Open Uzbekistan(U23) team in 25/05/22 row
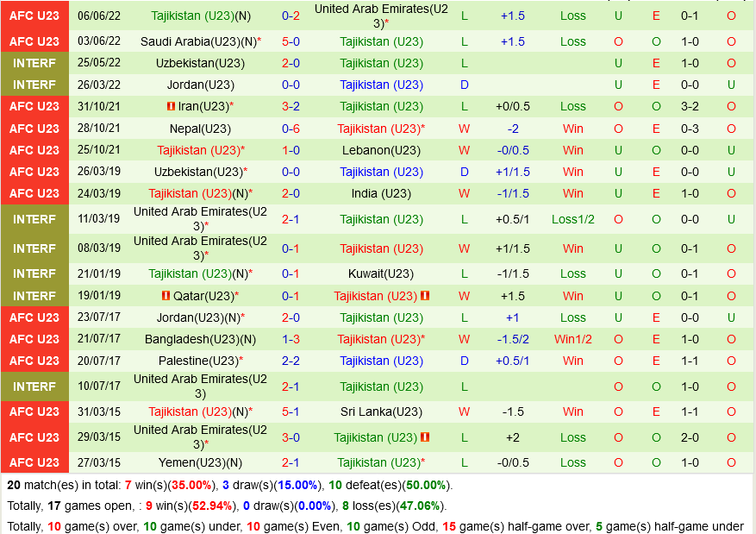The image size is (756, 534). pyautogui.click(x=200, y=63)
